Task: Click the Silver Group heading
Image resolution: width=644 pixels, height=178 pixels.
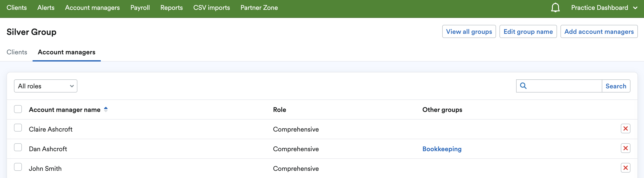Action: (x=31, y=32)
